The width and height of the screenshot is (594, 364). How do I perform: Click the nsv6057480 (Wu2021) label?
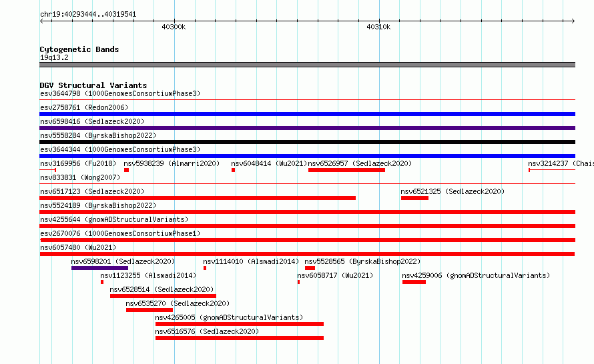[78, 247]
